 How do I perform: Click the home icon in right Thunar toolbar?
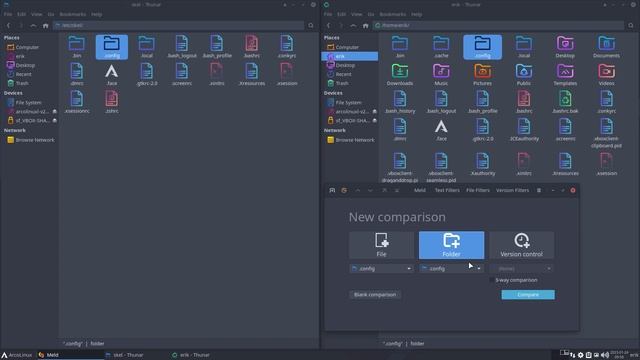[x=365, y=25]
